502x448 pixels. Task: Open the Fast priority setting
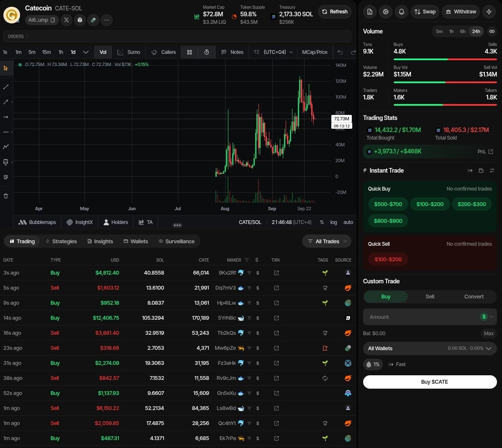[397, 364]
